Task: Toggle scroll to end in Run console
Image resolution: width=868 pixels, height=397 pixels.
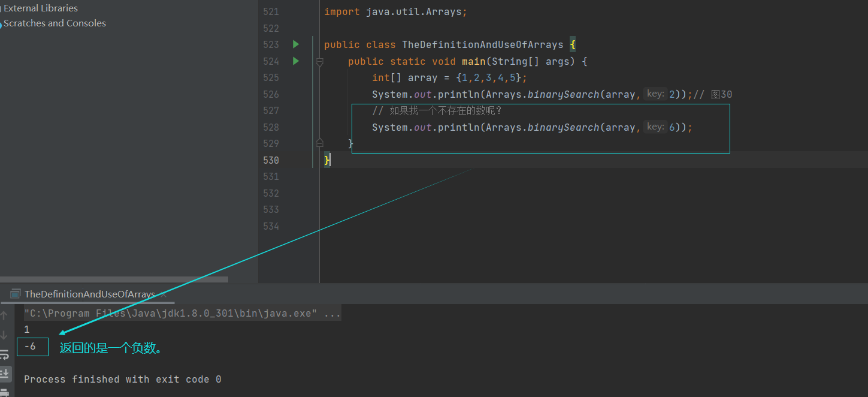Action: click(4, 373)
